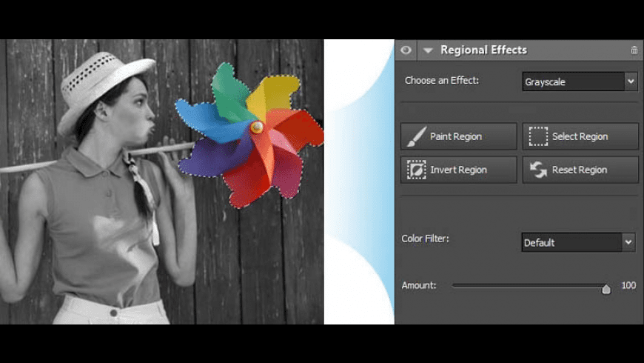
Task: Click the Amount value 100
Action: 628,285
